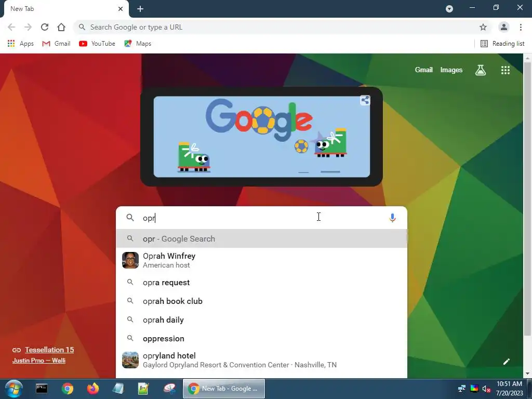
Task: Open the green notes taskbar app
Action: coord(143,389)
